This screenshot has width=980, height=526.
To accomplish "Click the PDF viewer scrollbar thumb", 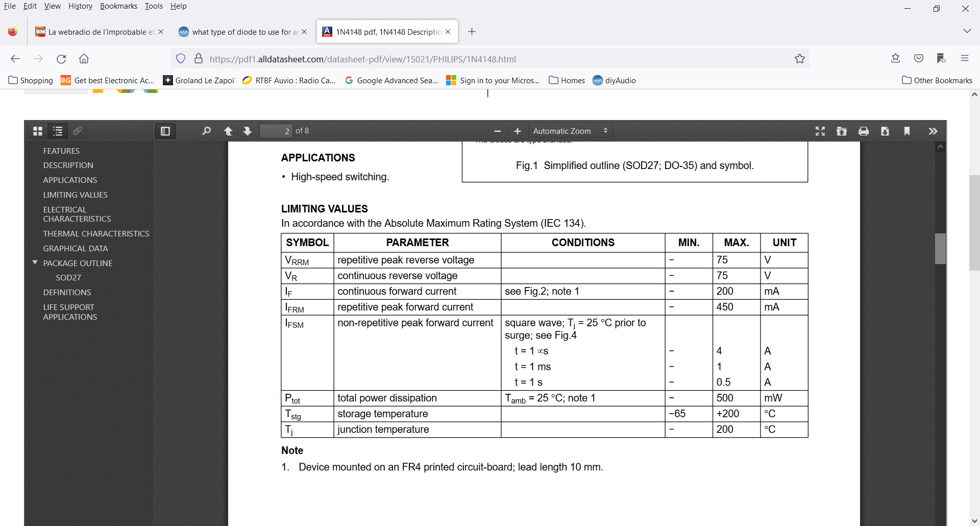I will (x=940, y=249).
